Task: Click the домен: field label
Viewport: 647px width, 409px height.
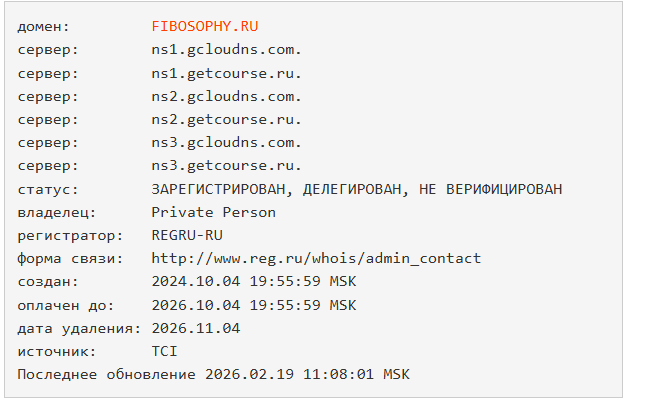Action: pos(44,26)
